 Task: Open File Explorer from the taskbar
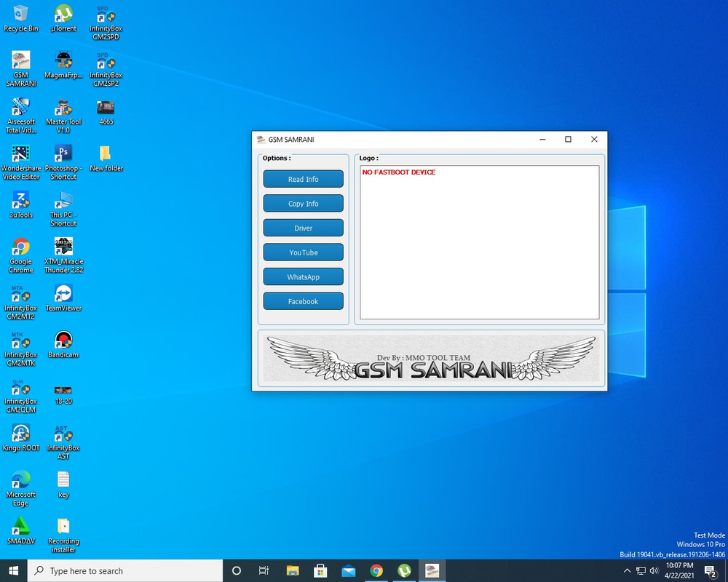(293, 570)
